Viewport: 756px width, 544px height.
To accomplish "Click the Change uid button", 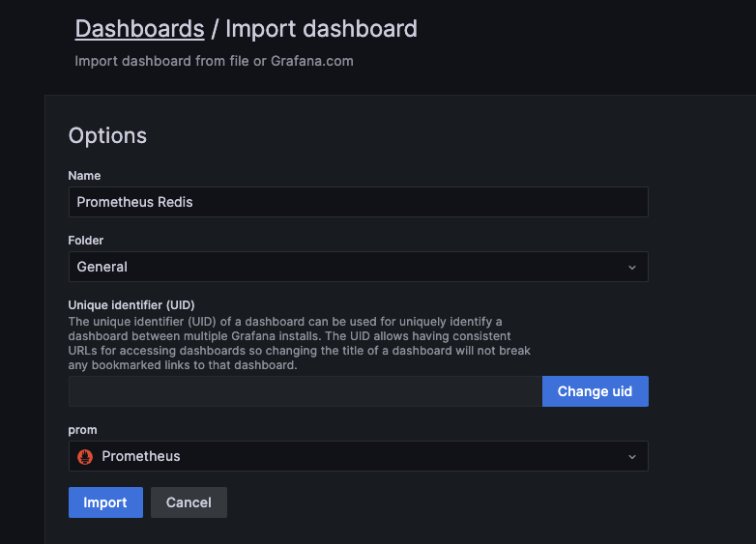I will (595, 391).
